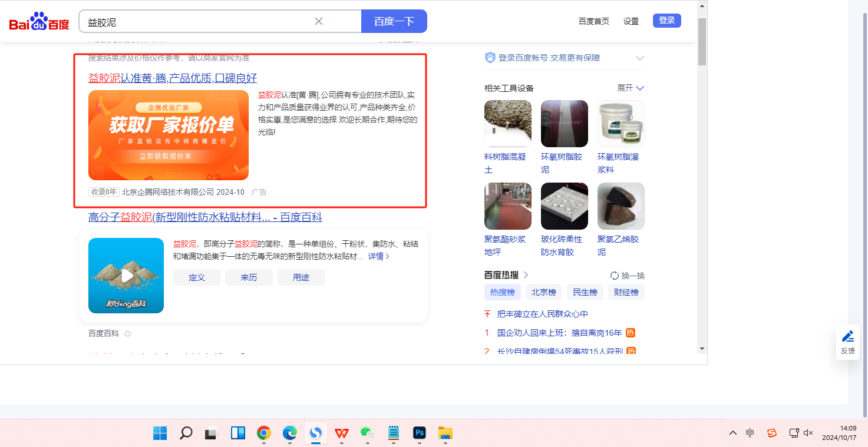
Task: Click the paw icon beside 登录百度帐号
Action: pyautogui.click(x=490, y=58)
